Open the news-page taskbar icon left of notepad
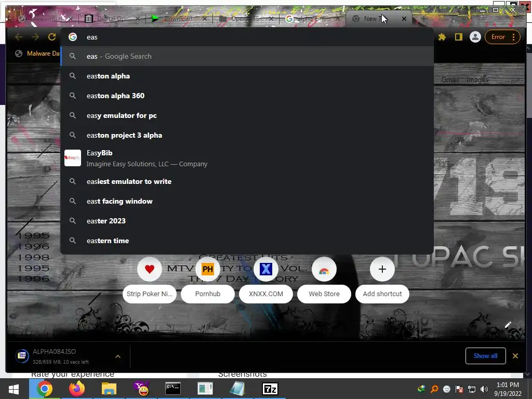 205,389
